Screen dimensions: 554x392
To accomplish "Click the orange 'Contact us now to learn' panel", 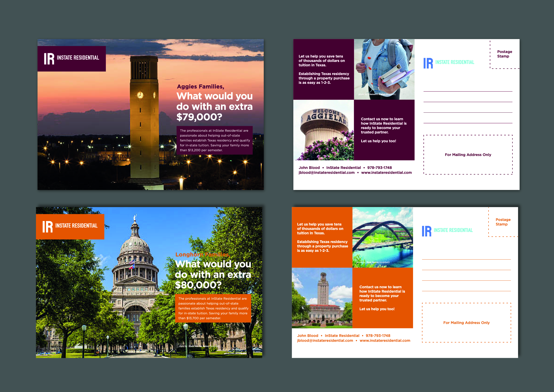I will click(383, 298).
